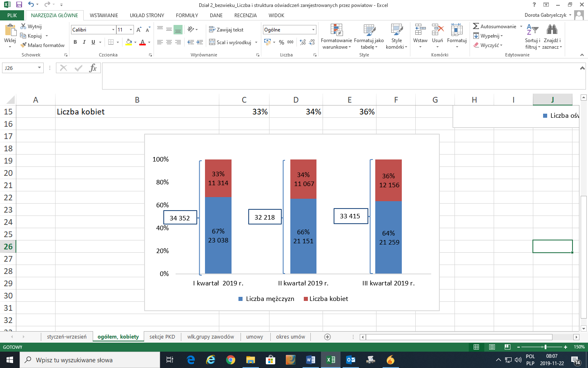Apply accounting number format icon
588x368 pixels.
(267, 42)
